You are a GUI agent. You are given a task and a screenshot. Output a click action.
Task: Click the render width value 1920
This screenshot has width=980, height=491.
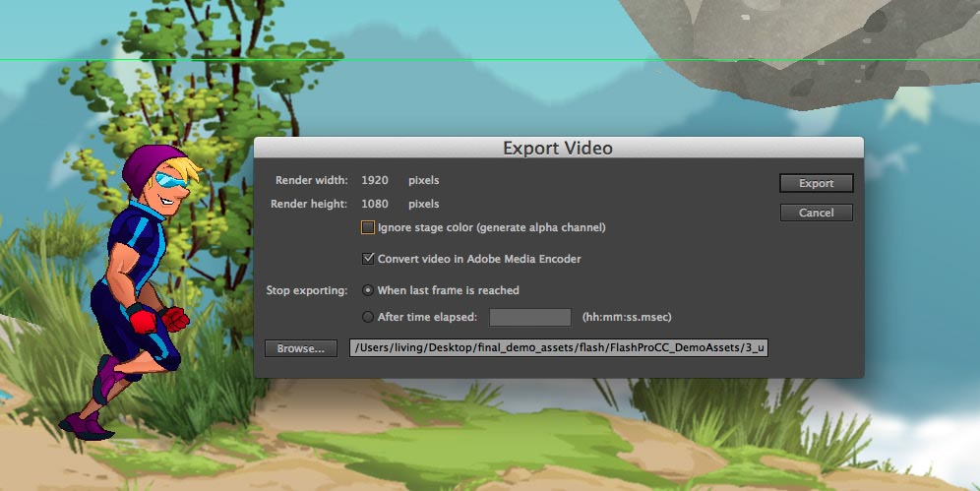375,180
